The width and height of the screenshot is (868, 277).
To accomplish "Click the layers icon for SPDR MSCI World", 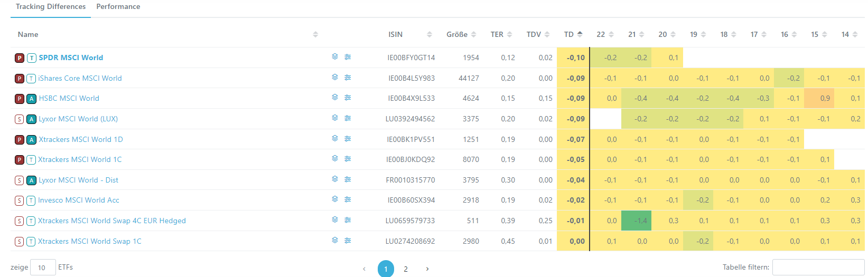I will [334, 56].
